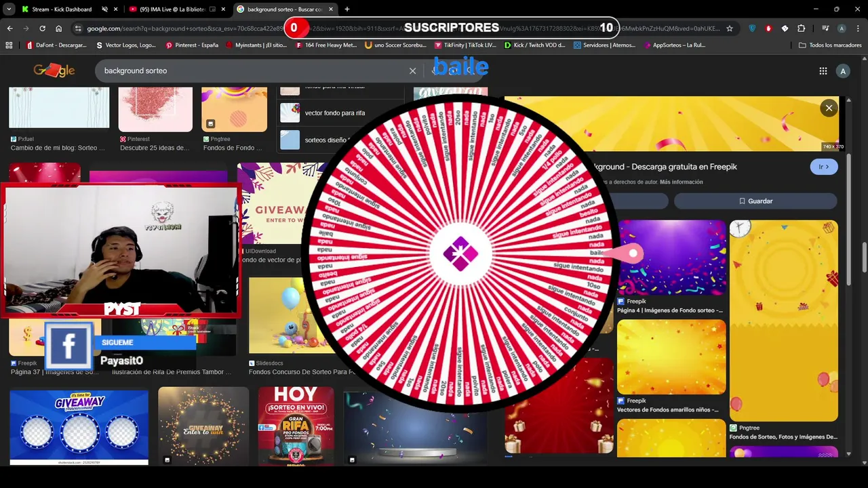Screen dimensions: 868x488
Task: Open Chrome three-dot menu
Action: point(858,28)
